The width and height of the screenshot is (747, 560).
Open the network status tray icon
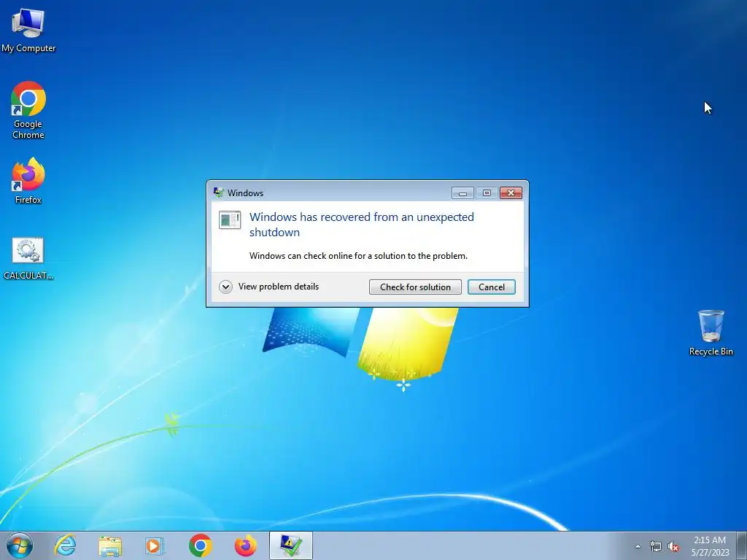pos(656,546)
